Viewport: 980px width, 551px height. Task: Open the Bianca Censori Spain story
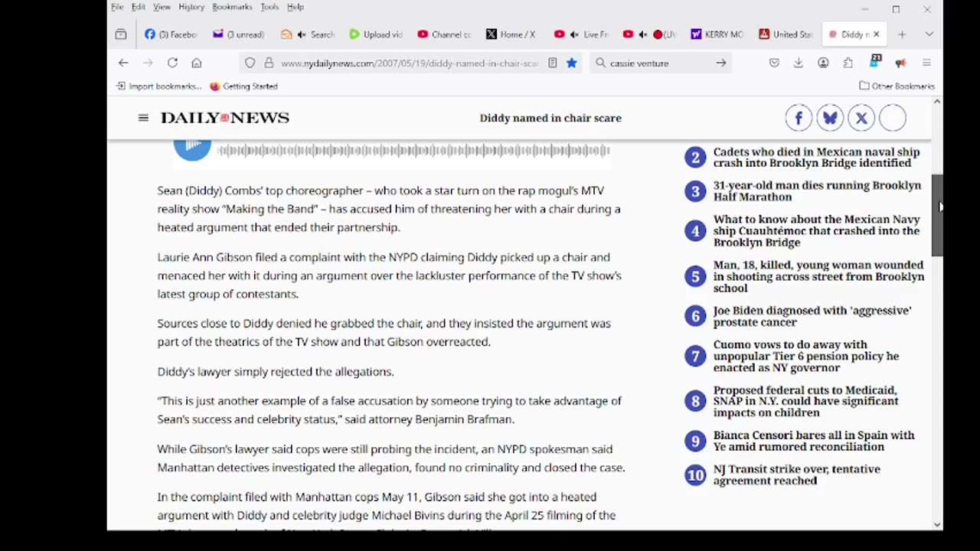814,441
